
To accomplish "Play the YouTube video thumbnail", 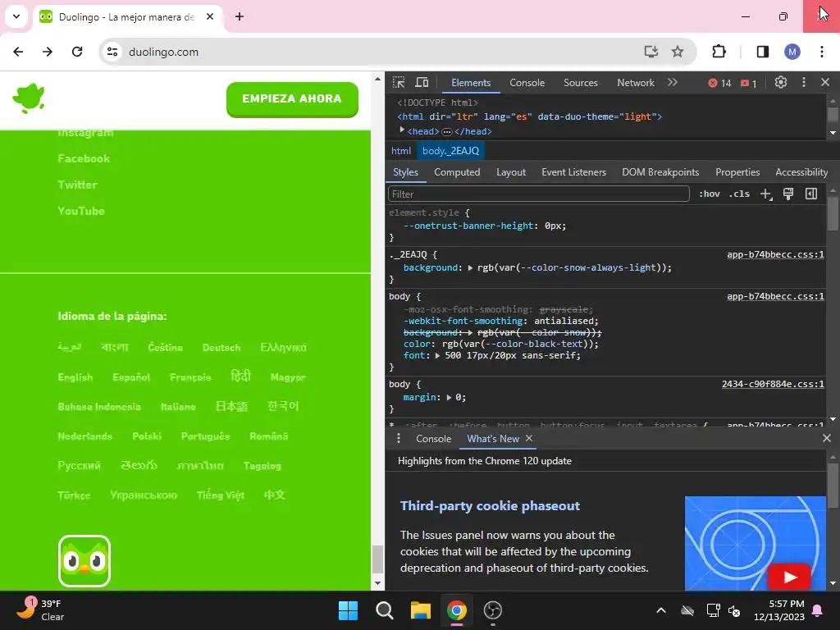I will 789,577.
